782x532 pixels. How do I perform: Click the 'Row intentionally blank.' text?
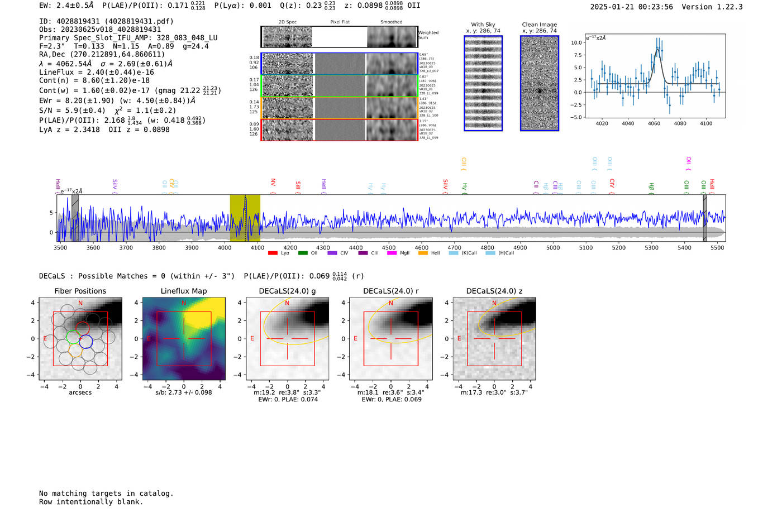91,502
